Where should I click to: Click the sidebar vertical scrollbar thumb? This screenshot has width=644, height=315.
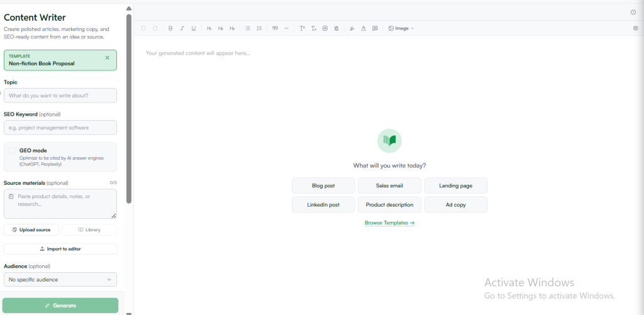point(129,109)
